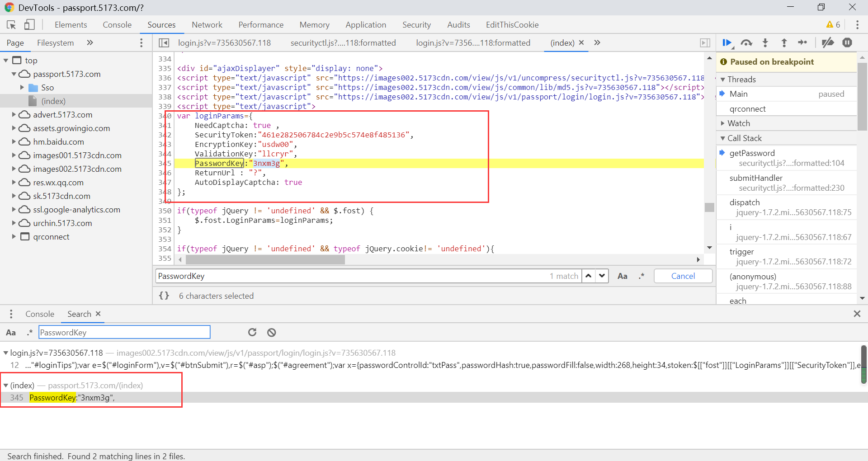Select the qrconnect thread
Viewport: 868px width, 461px height.
point(787,109)
